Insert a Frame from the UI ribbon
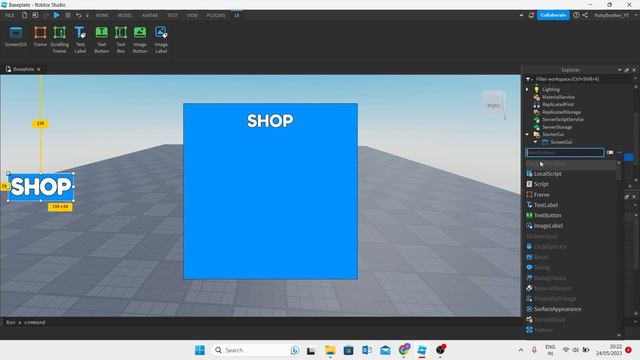 tap(40, 37)
